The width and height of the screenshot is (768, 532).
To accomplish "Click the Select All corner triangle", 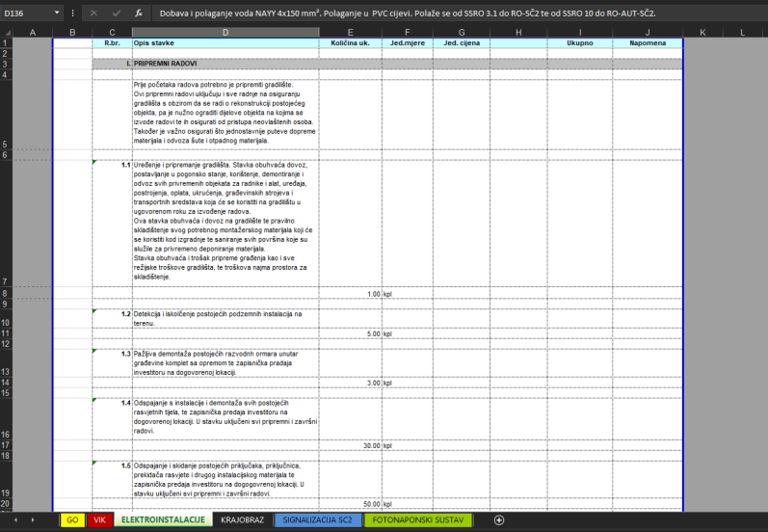I will click(6, 33).
